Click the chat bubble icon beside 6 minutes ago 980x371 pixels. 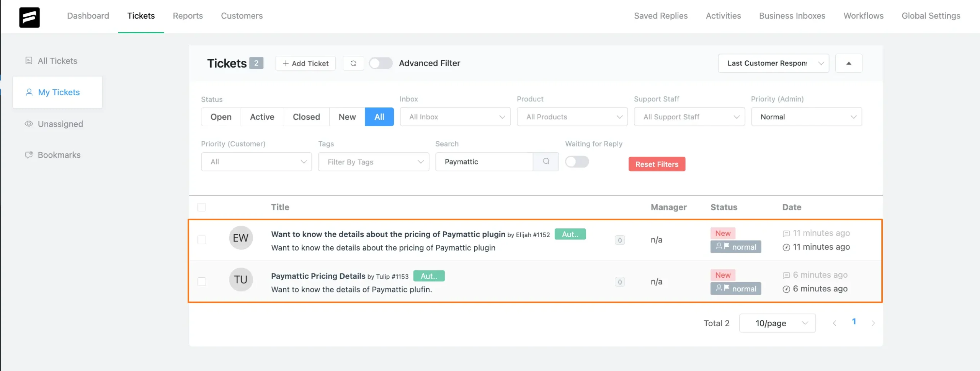(786, 275)
